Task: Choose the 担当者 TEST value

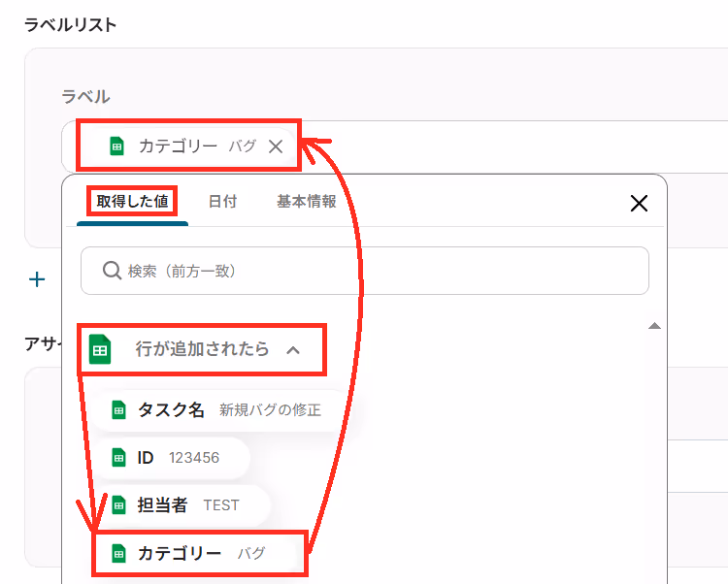Action: click(182, 505)
